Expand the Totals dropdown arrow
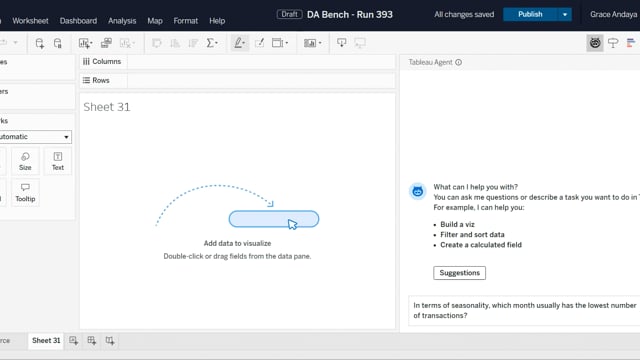The width and height of the screenshot is (640, 360). pyautogui.click(x=217, y=43)
